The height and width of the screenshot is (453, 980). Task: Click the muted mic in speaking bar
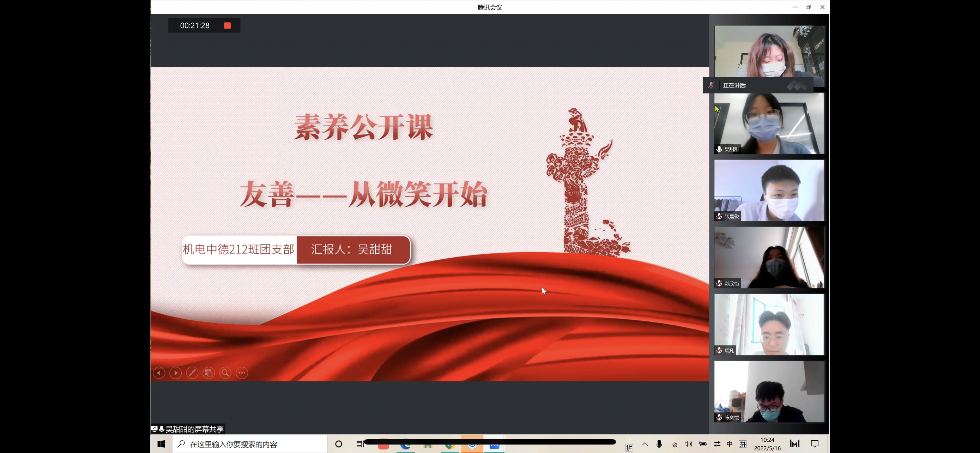tap(710, 85)
